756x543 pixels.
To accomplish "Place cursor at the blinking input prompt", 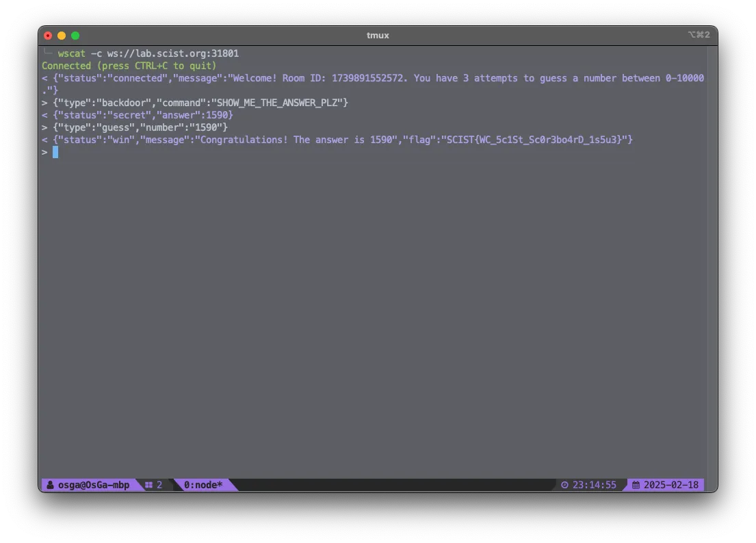I will 55,152.
